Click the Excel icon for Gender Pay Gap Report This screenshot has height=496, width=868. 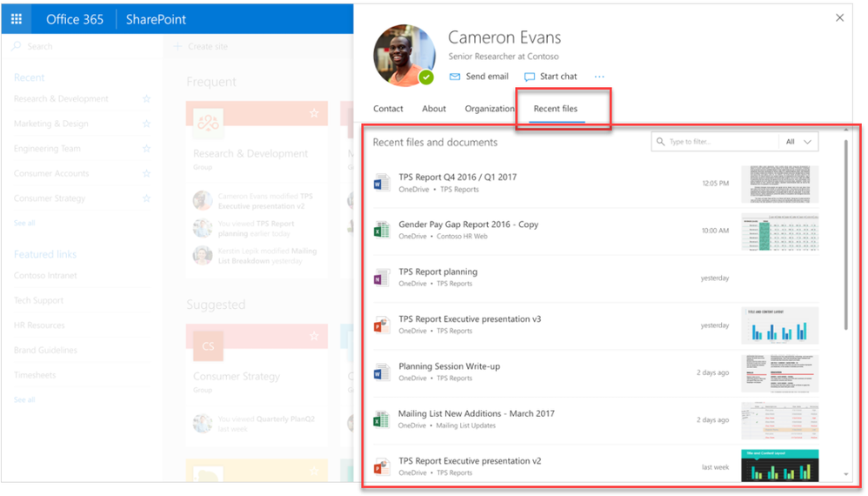click(381, 230)
